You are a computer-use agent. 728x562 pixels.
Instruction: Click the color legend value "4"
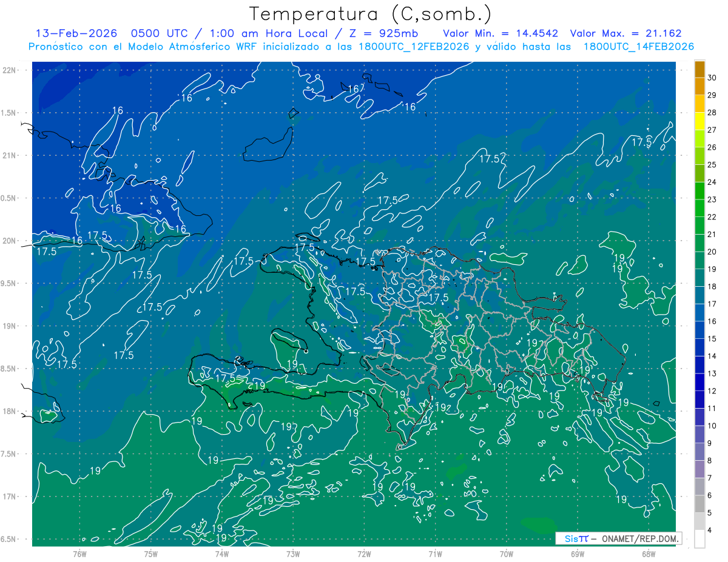tap(710, 530)
